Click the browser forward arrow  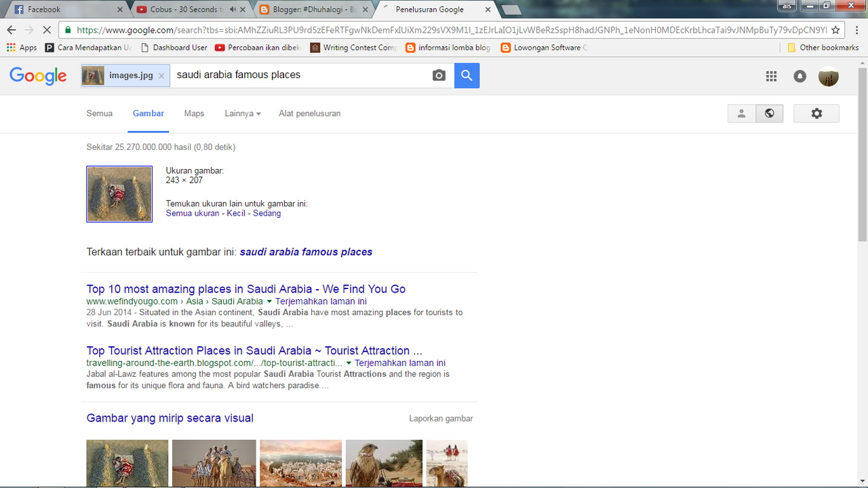point(28,30)
